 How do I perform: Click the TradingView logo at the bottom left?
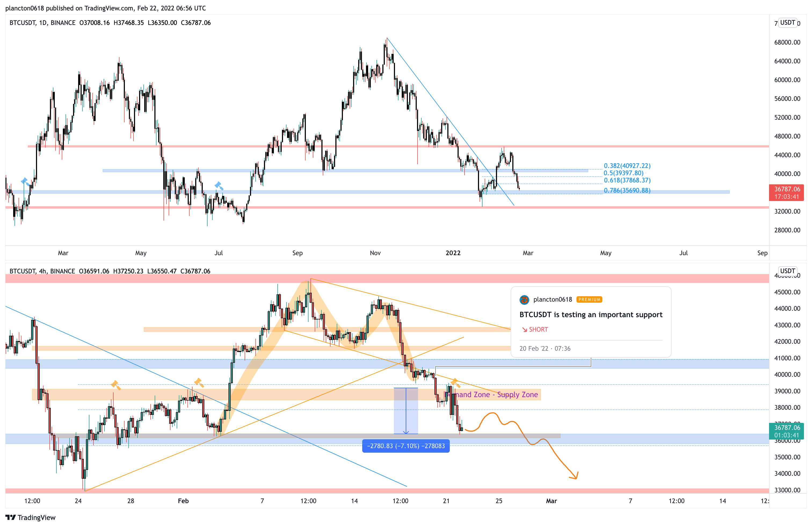30,517
